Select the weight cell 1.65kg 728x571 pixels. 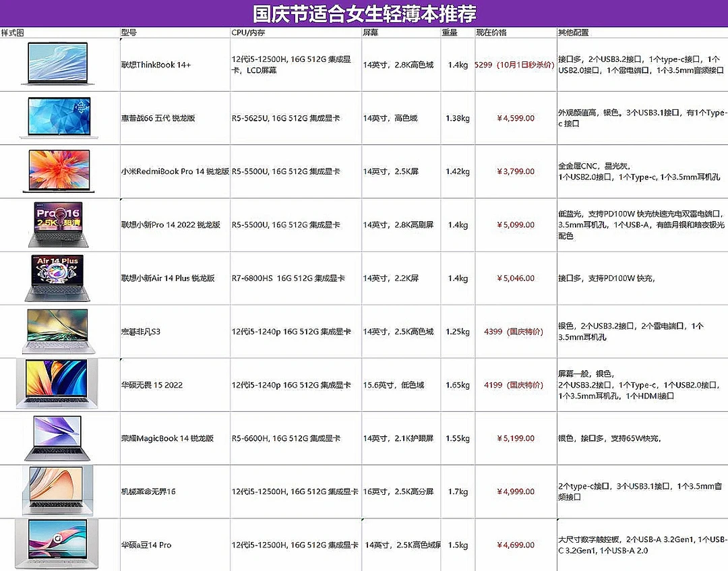(458, 386)
